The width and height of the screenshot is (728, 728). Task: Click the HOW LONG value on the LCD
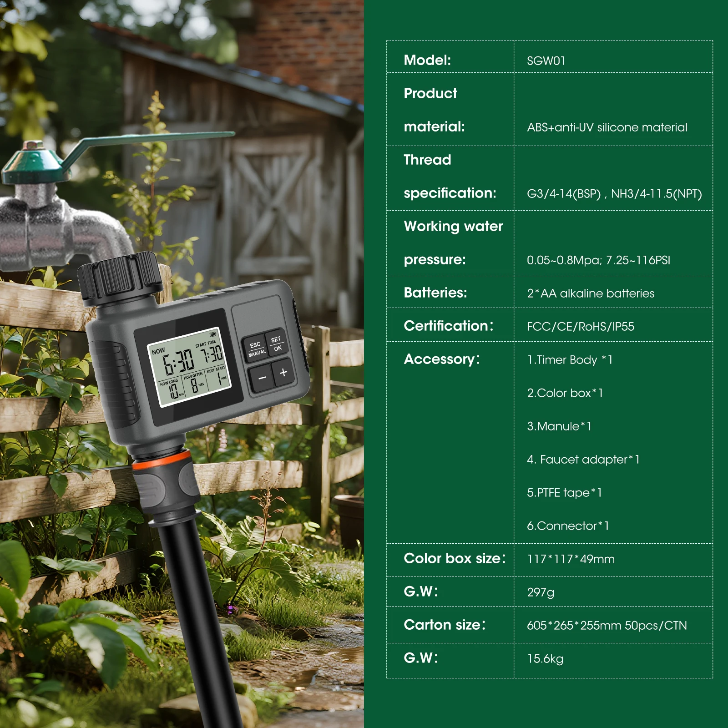coord(173,391)
